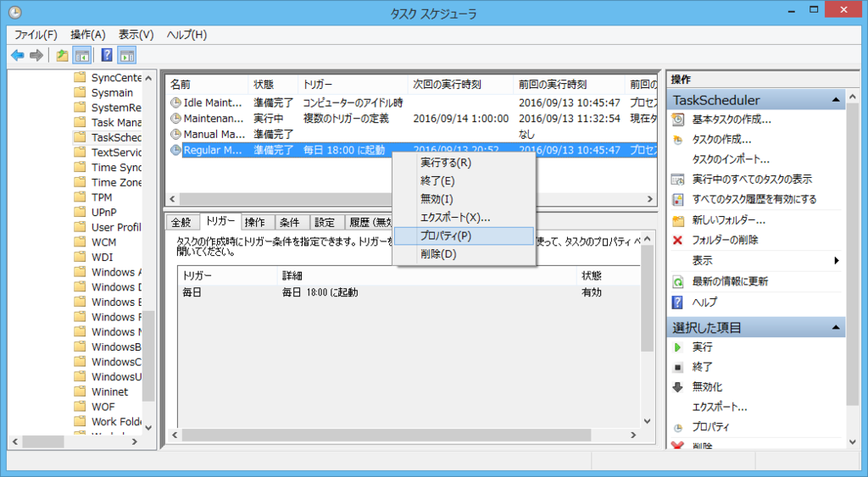Open the ファイル(F) menu
The height and width of the screenshot is (477, 868).
[36, 35]
